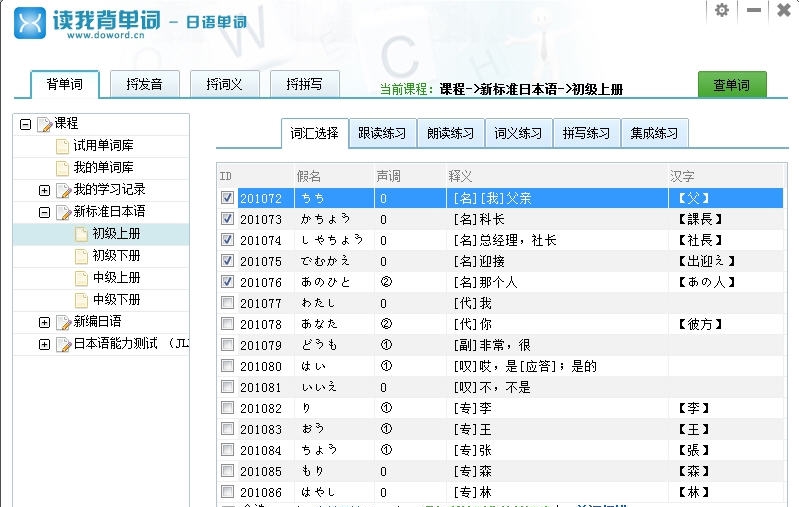Expand the 我的学习记录 tree node
The image size is (799, 507).
tap(44, 190)
